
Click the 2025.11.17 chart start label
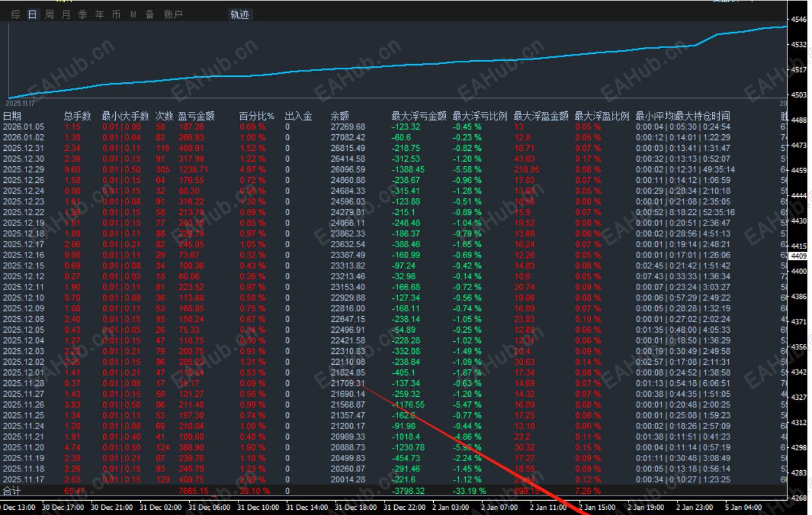tap(20, 103)
